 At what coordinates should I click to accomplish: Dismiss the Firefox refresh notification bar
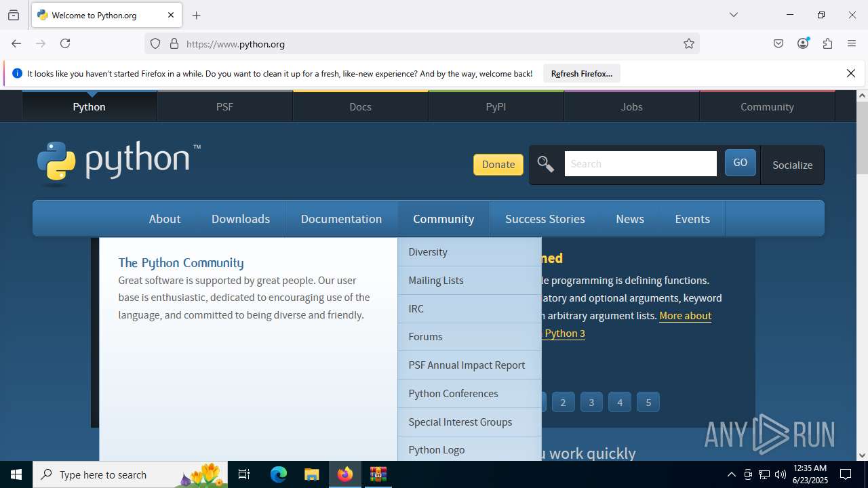pyautogui.click(x=851, y=73)
